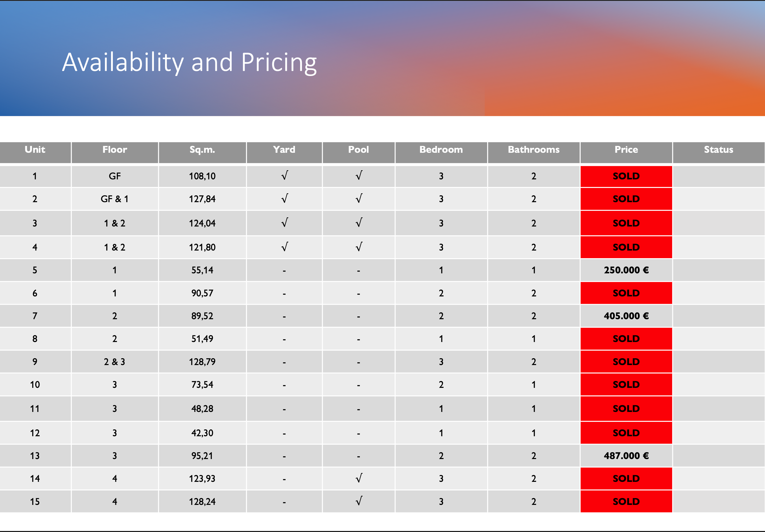Image resolution: width=765 pixels, height=532 pixels.
Task: Click the Pool checkmark for unit 14
Action: coord(359,478)
